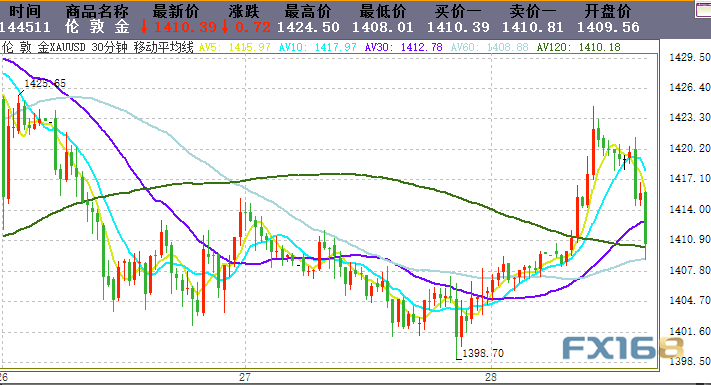Click the red down arrow before 0.72

[225, 27]
